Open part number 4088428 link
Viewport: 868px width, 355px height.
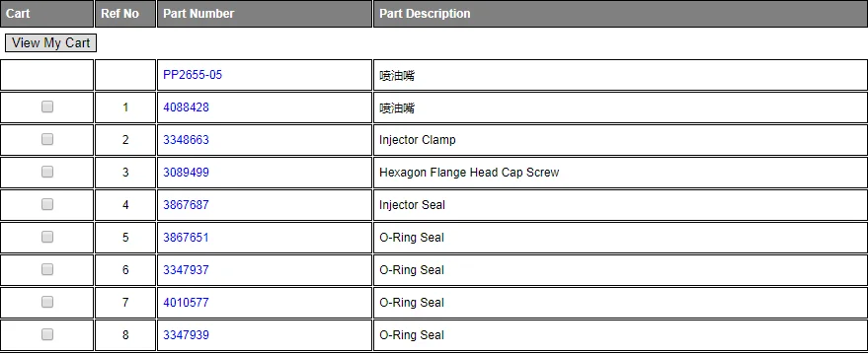click(186, 107)
